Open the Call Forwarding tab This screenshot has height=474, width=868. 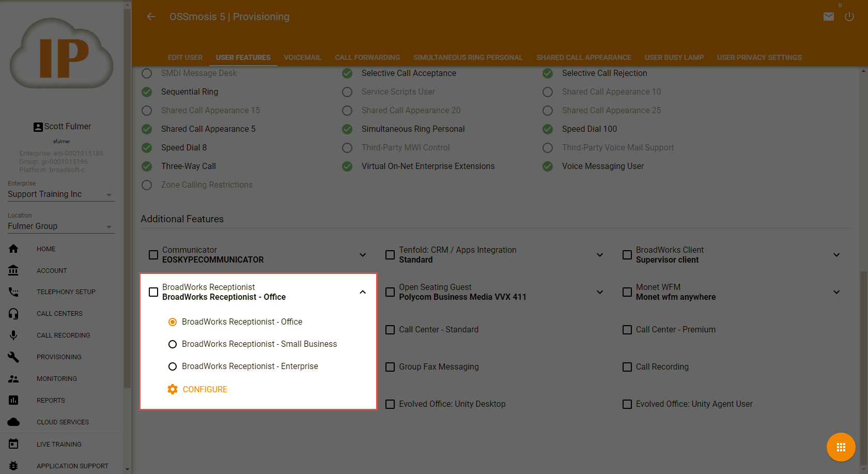367,57
